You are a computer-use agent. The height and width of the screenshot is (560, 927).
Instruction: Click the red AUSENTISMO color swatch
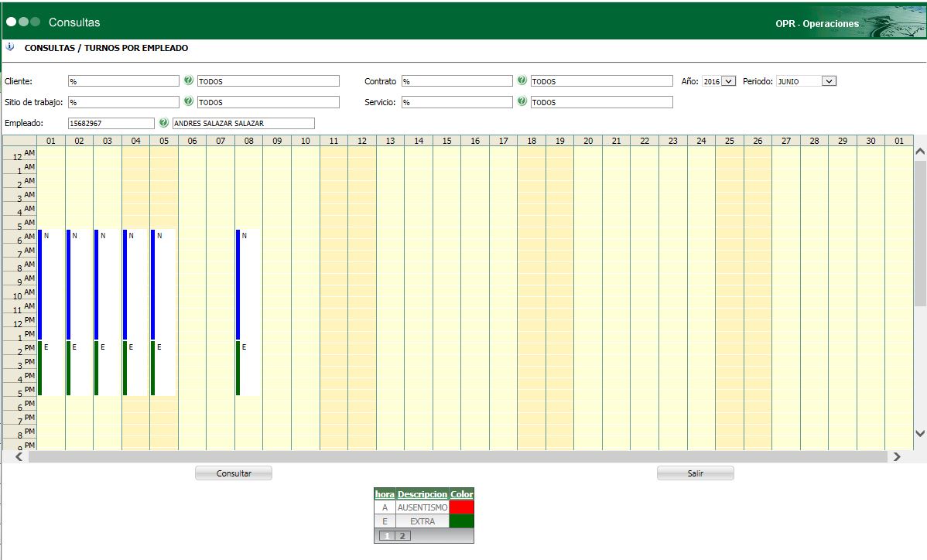coord(462,507)
